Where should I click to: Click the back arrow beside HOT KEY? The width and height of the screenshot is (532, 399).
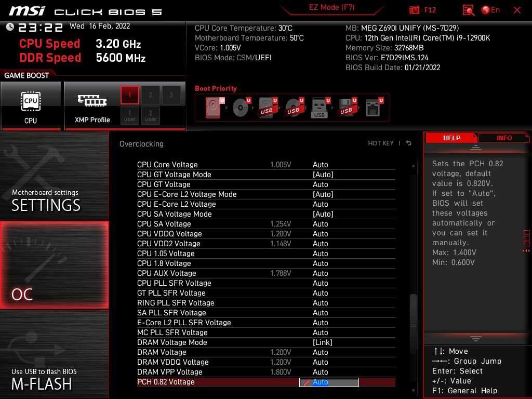[409, 143]
